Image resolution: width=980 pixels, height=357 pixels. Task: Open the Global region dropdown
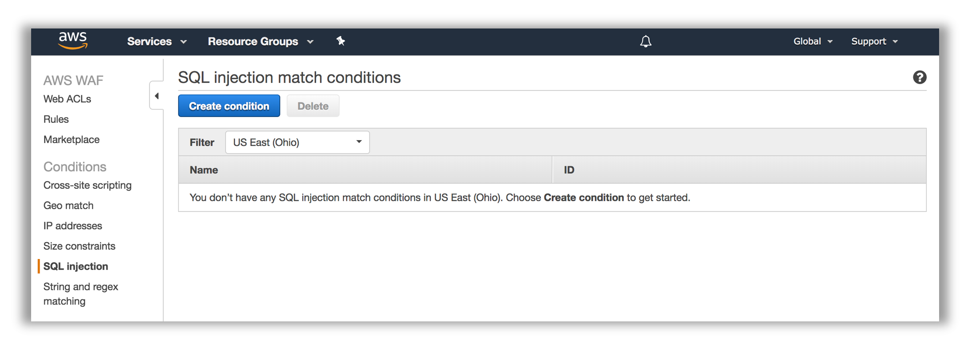coord(813,41)
